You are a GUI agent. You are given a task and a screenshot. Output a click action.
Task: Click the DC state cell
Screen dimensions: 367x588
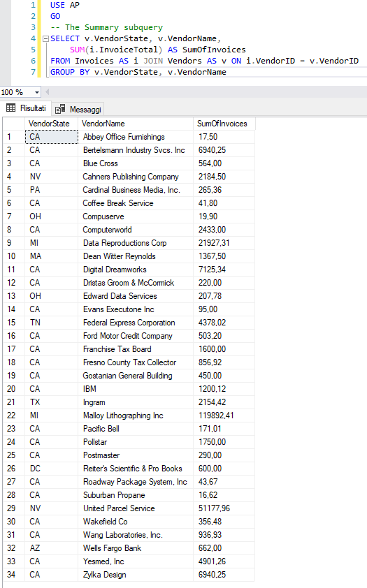[x=52, y=469]
